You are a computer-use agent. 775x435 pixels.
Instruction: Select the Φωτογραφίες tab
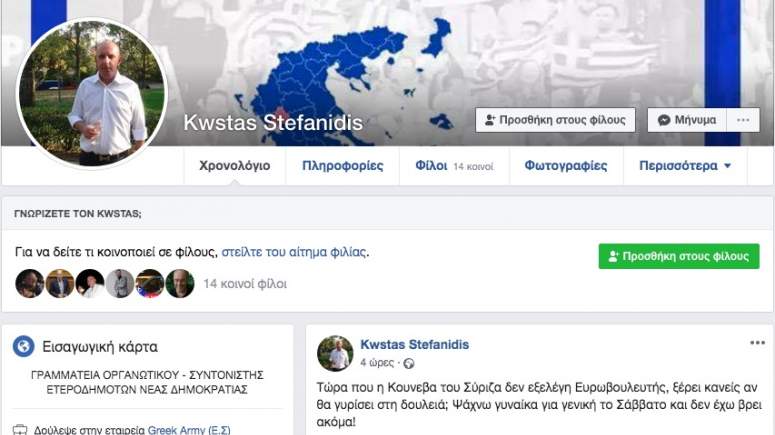click(566, 166)
